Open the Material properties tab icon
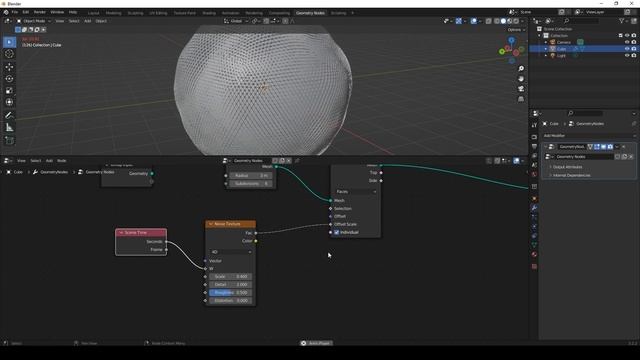640x360 pixels. click(534, 254)
